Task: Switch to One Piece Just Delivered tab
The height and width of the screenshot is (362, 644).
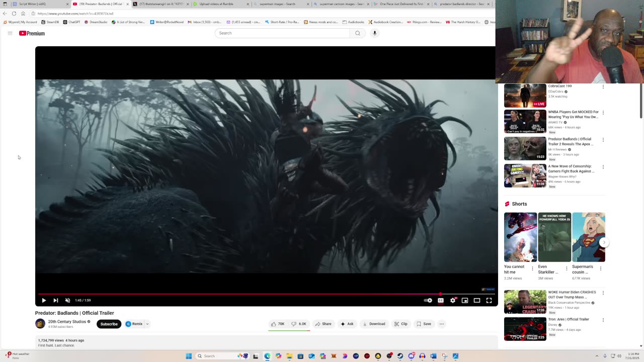Action: click(x=401, y=4)
